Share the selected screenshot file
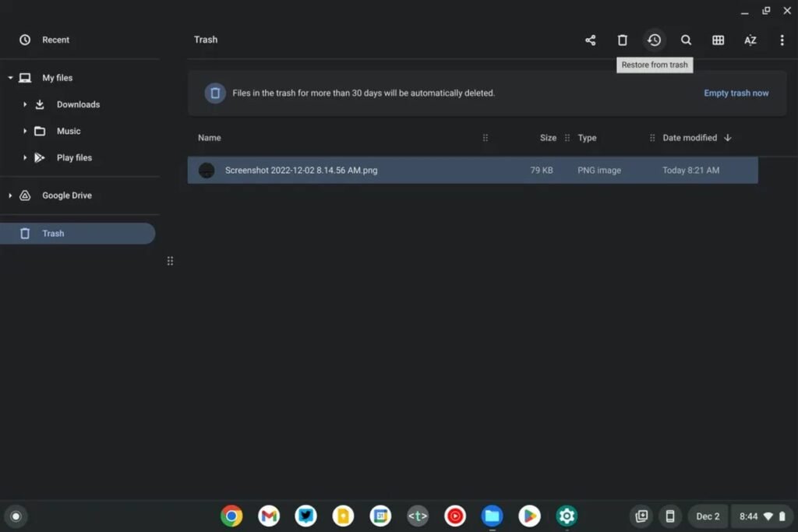Viewport: 798px width, 532px height. coord(590,40)
